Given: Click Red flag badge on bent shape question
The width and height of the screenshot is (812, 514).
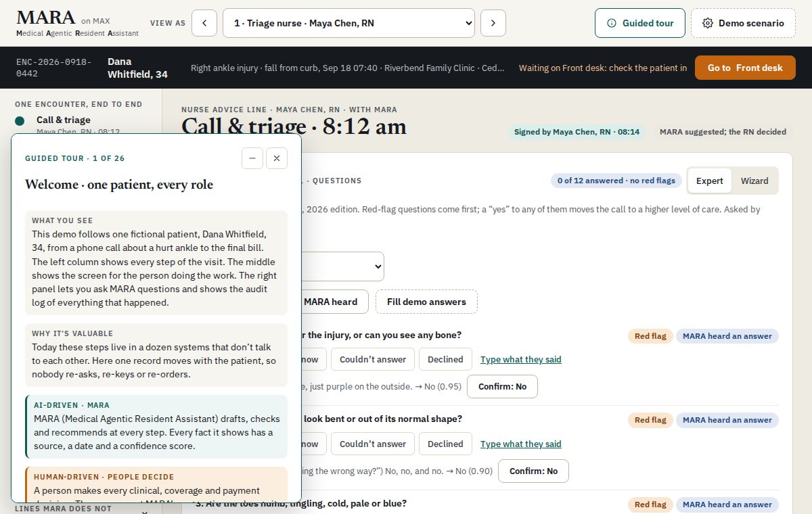Looking at the screenshot, I should (650, 420).
